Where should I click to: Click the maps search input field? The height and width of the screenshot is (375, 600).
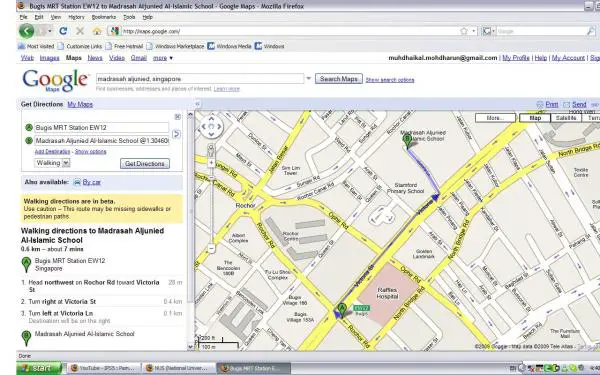pyautogui.click(x=200, y=79)
